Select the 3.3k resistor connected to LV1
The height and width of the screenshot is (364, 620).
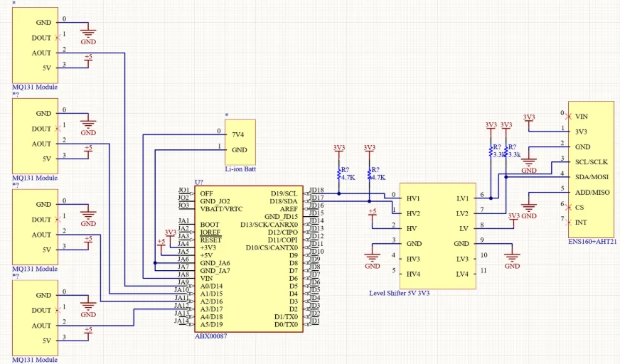[491, 151]
